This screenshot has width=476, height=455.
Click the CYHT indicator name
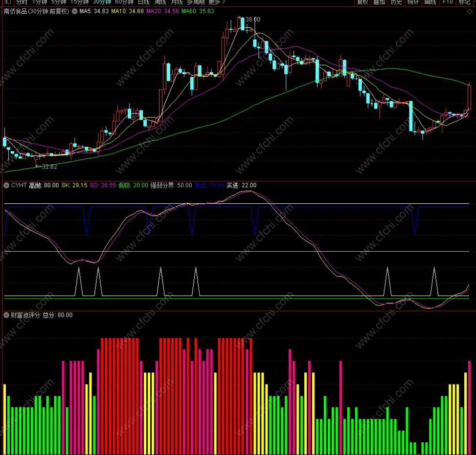(x=19, y=185)
